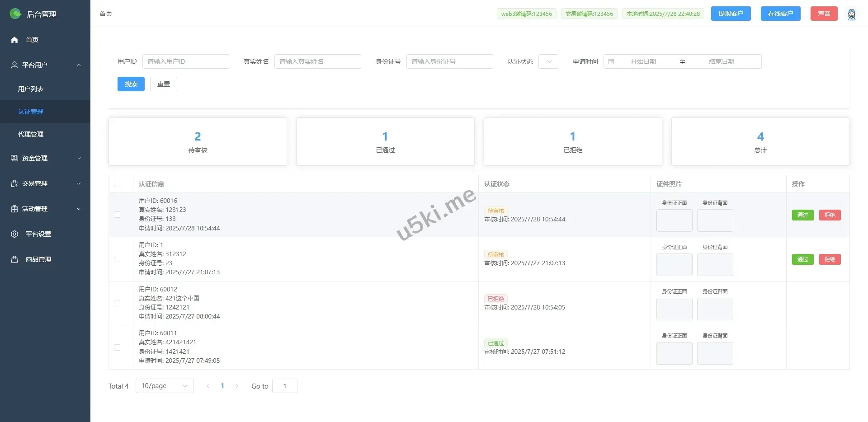868x422 pixels.
Task: Check the row for user ID 60016
Action: (117, 215)
